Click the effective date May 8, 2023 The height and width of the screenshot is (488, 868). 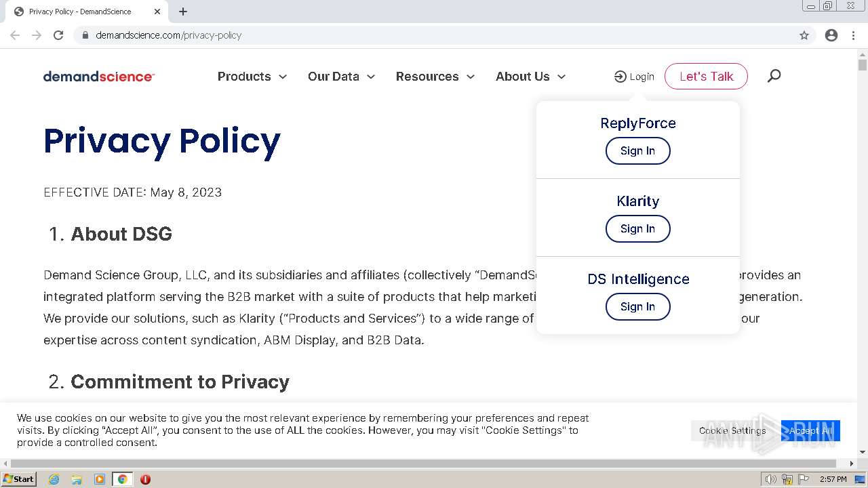(186, 192)
